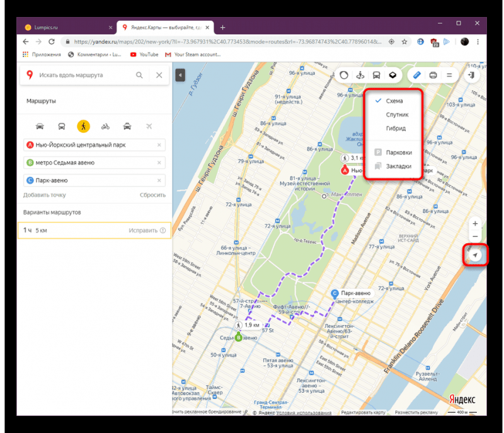Go forward in browser history
This screenshot has width=504, height=433.
coord(38,42)
